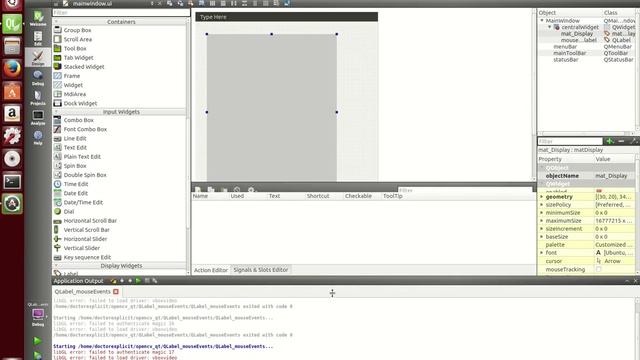Click the minus remove property icon
Screen dimensions: 640x360
coord(621,141)
